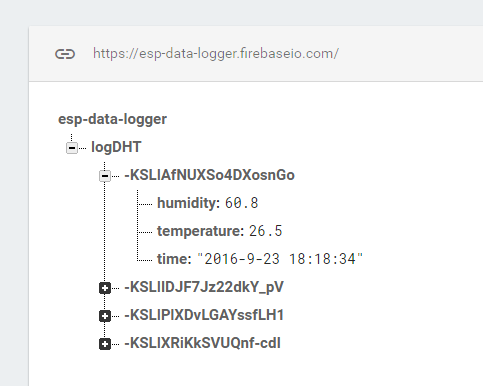Click the humidity key label
Screen dimensions: 483x386
(x=189, y=203)
